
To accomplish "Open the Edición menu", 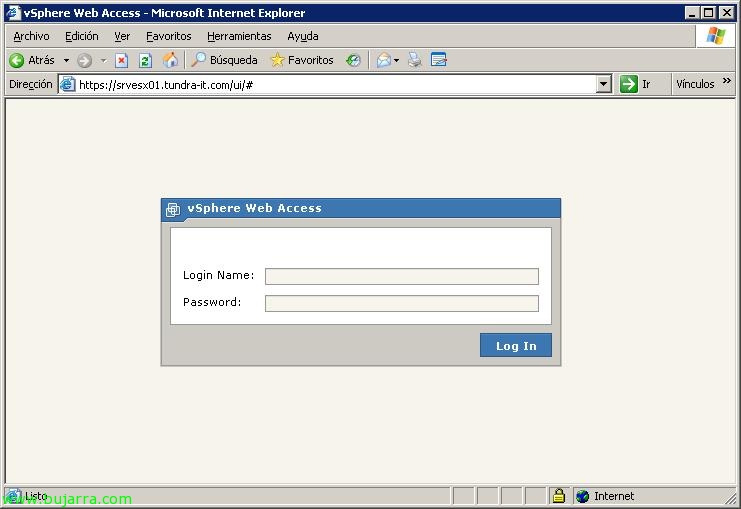I will click(82, 36).
